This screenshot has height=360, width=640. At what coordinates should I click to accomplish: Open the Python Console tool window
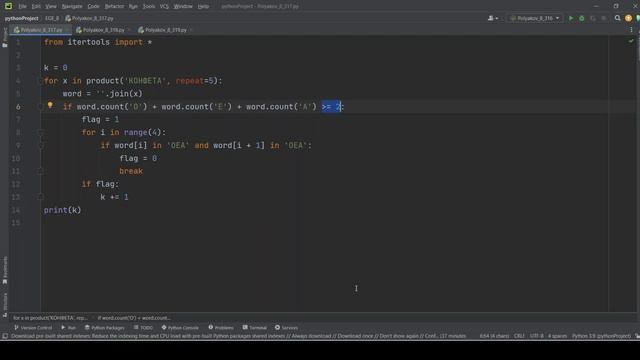pyautogui.click(x=180, y=328)
